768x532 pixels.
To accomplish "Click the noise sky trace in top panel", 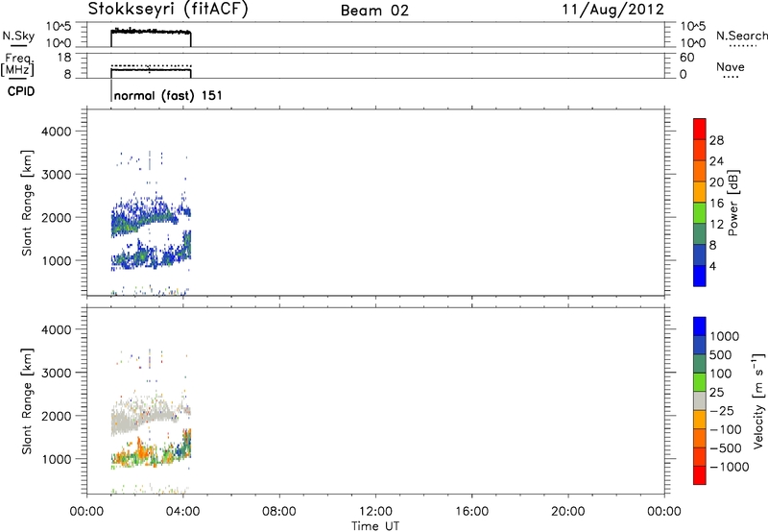I will pos(151,32).
